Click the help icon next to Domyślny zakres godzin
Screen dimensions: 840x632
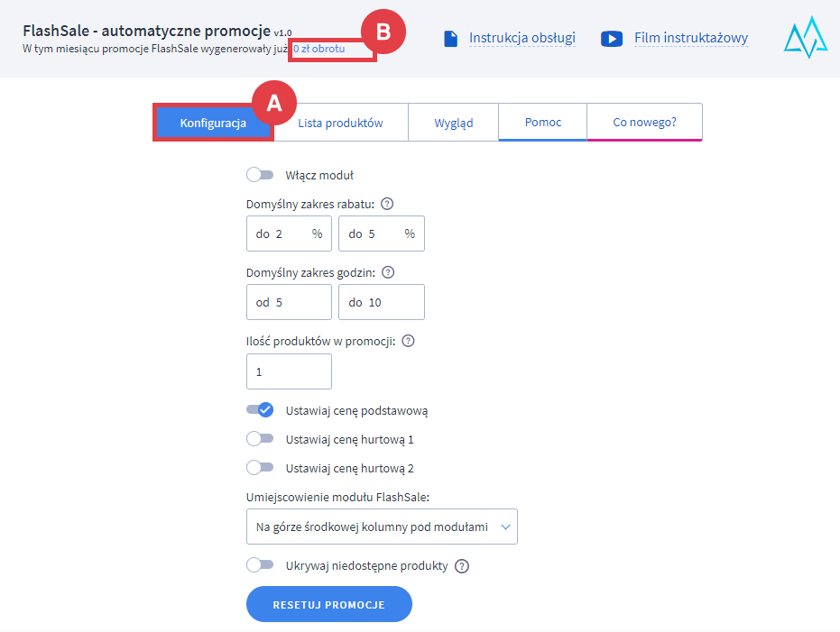tap(389, 272)
